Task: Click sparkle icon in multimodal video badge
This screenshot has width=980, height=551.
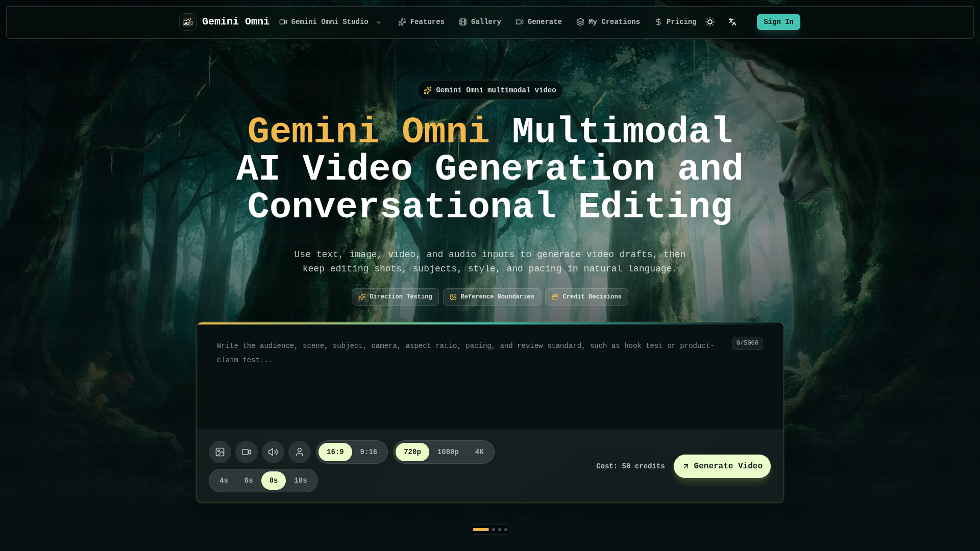Action: (x=428, y=90)
